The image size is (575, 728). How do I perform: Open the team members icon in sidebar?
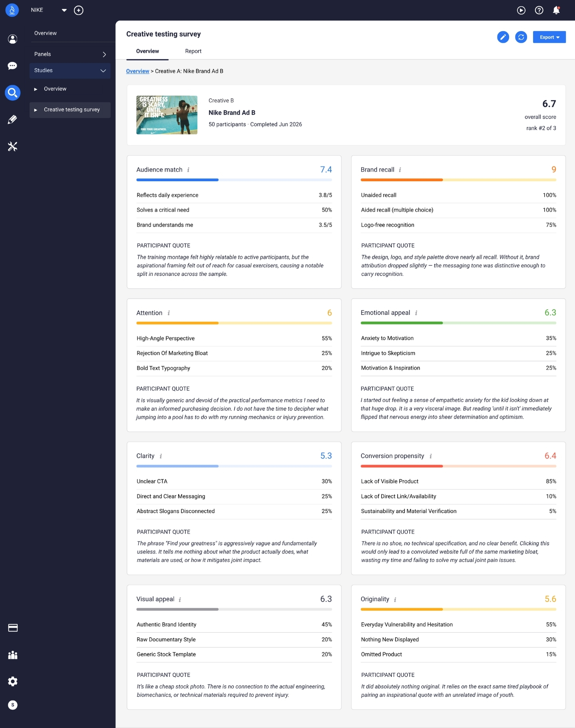pos(13,655)
